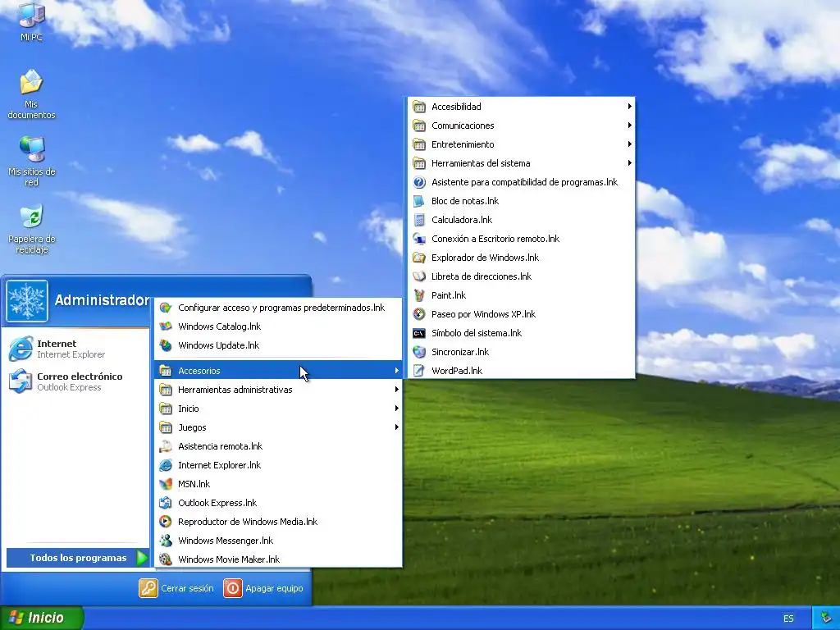Click the Inicio start button
This screenshot has width=840, height=630.
[42, 618]
